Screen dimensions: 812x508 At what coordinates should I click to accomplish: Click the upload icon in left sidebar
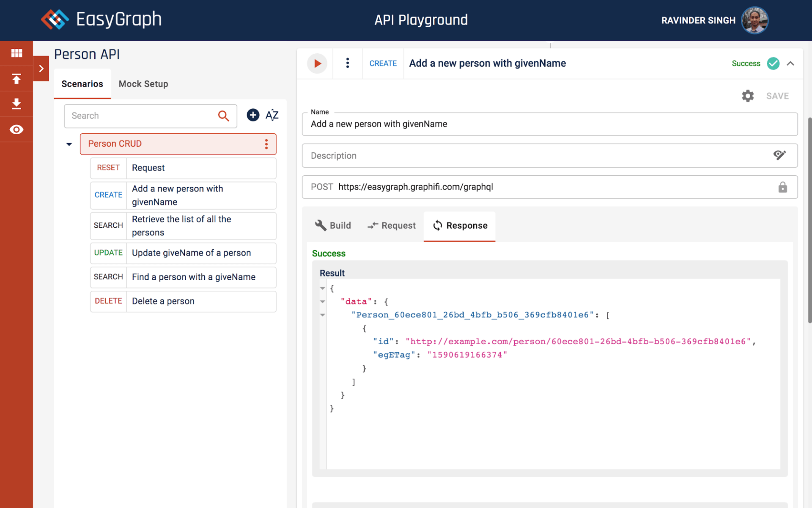pyautogui.click(x=16, y=79)
